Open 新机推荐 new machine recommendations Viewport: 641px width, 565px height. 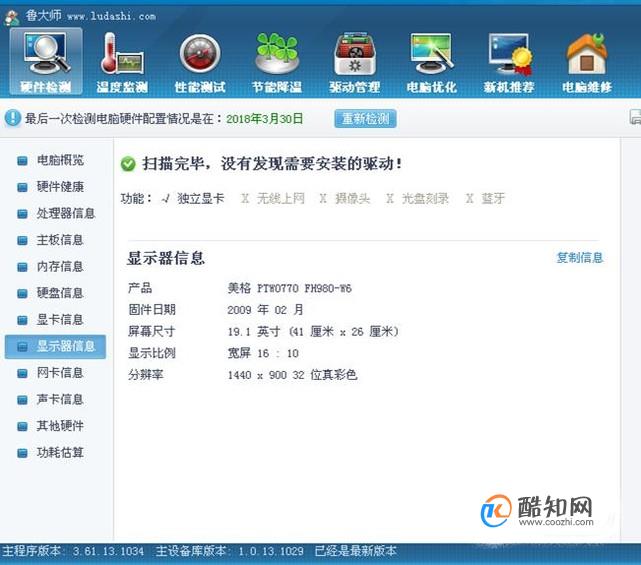509,62
